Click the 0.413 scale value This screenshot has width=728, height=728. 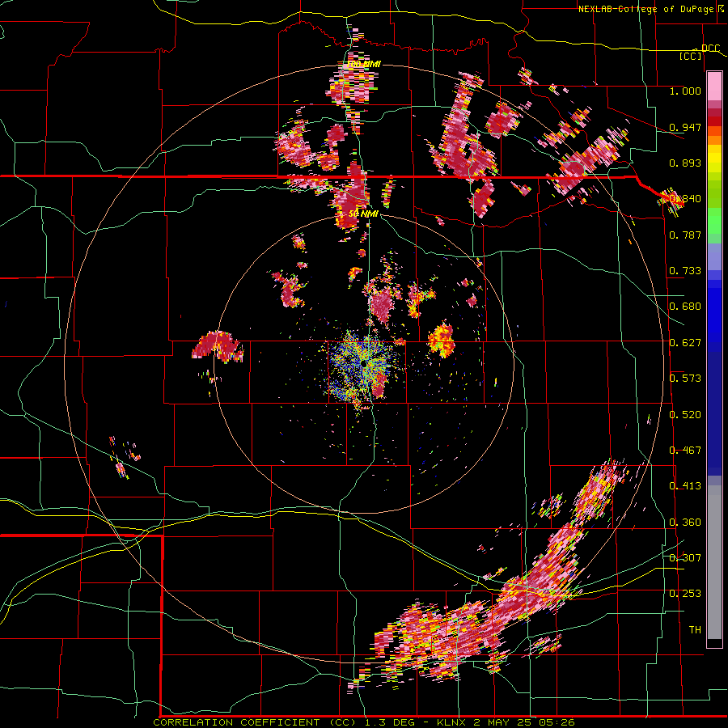point(685,486)
